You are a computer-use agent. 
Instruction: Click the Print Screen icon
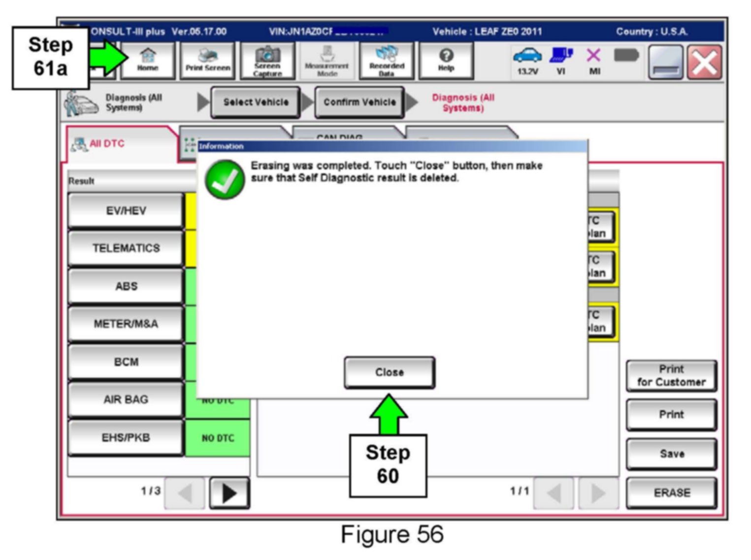tap(208, 61)
